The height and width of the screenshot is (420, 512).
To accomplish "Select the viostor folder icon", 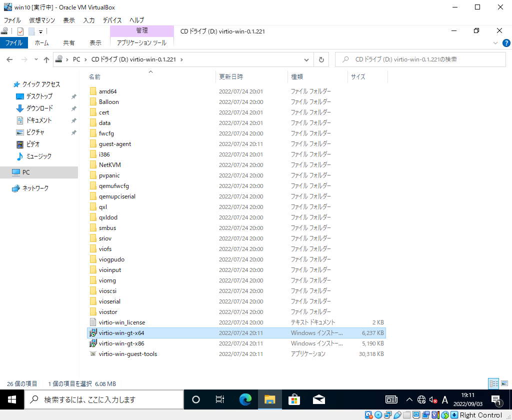I will (93, 312).
